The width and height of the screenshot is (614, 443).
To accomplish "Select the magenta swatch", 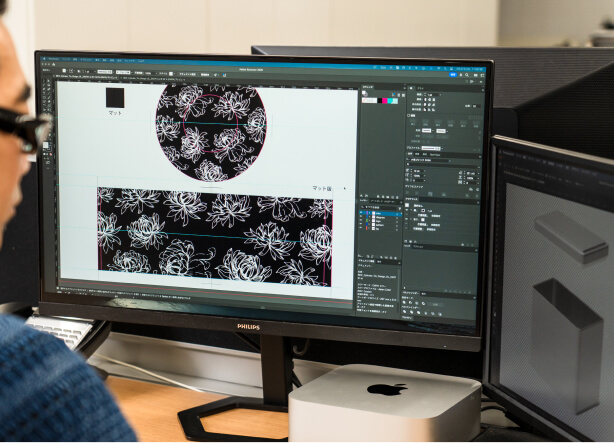I will click(x=385, y=101).
